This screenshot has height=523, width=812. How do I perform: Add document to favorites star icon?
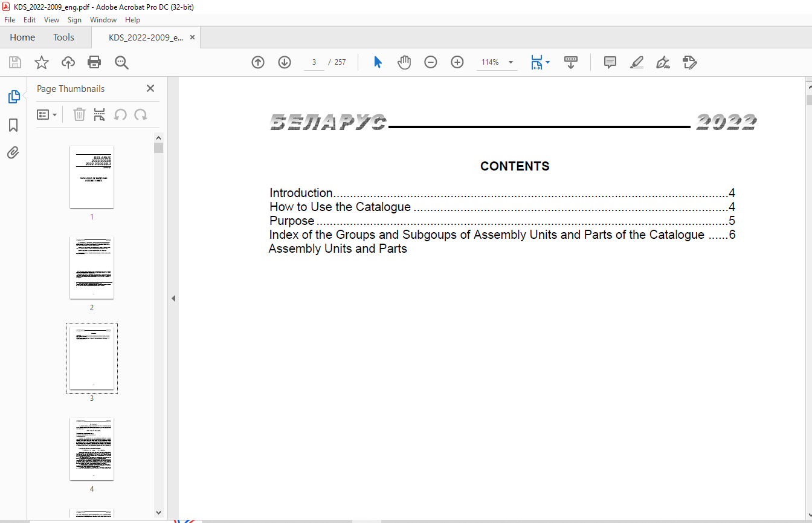coord(41,62)
